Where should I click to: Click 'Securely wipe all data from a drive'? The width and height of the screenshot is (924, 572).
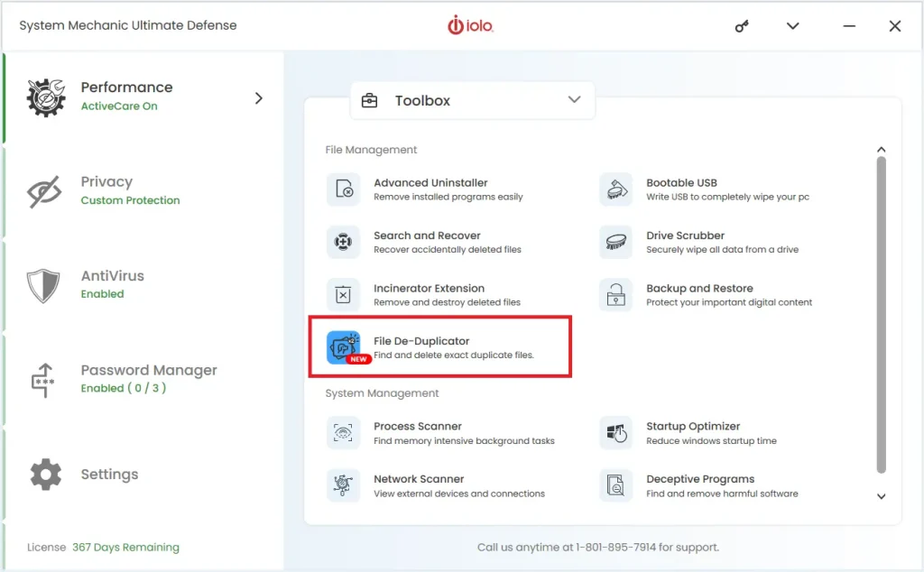point(722,250)
